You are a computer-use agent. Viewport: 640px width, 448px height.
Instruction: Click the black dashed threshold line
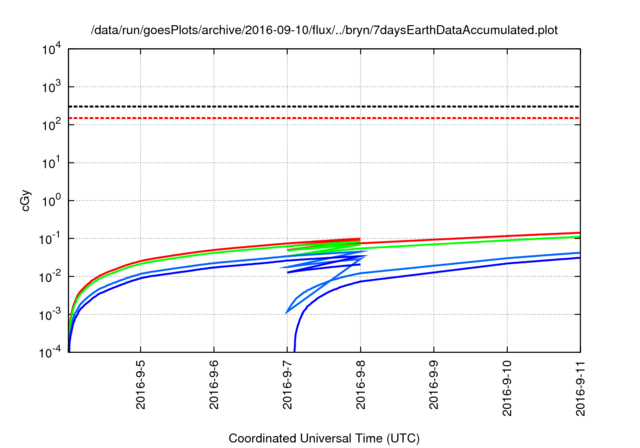click(x=324, y=106)
